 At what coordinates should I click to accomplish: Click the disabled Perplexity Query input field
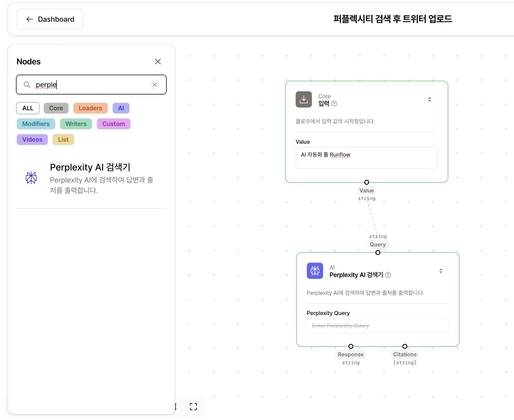point(378,326)
